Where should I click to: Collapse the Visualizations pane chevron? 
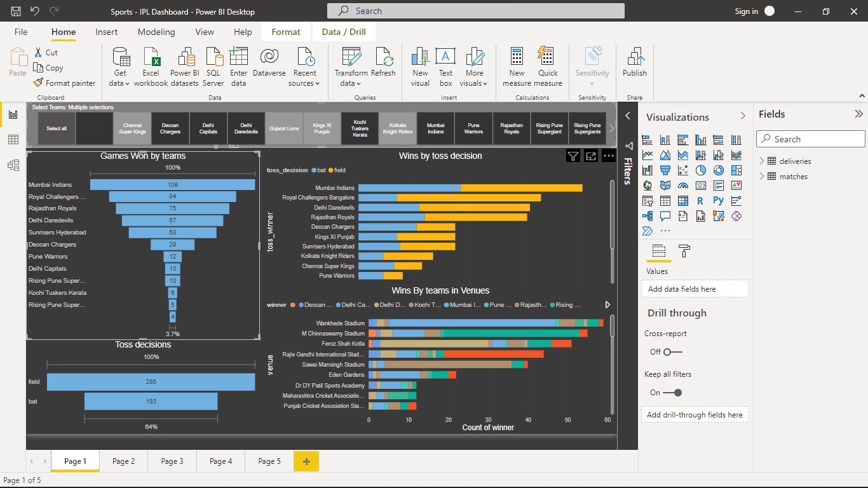point(742,116)
